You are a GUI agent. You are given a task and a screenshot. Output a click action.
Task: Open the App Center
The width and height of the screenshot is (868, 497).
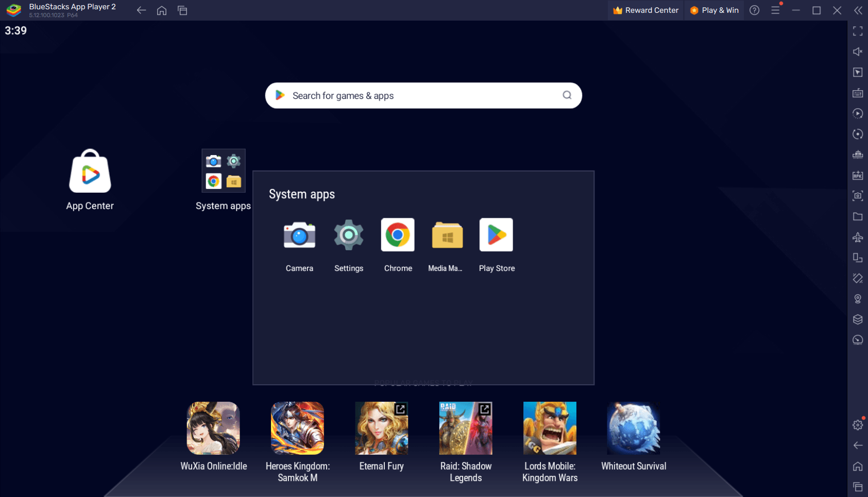[90, 172]
